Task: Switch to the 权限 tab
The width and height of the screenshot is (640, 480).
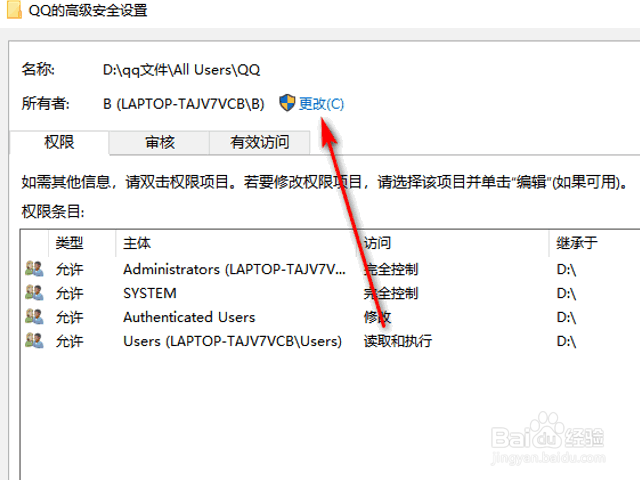Action: coord(59,142)
